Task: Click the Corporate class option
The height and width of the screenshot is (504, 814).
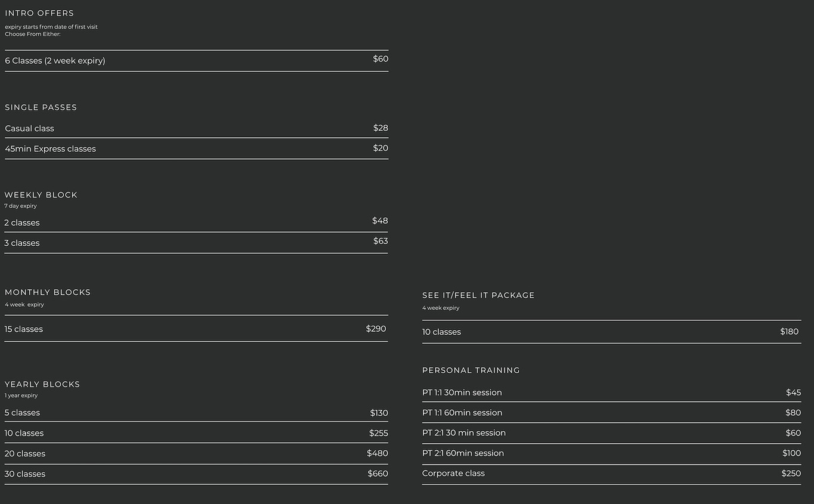Action: click(x=453, y=474)
